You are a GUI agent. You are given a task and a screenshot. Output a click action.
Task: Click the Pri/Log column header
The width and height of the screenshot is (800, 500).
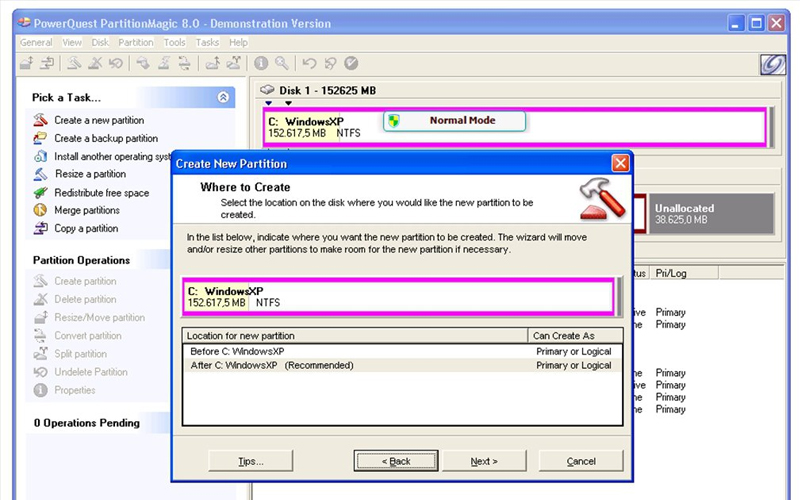coord(683,273)
